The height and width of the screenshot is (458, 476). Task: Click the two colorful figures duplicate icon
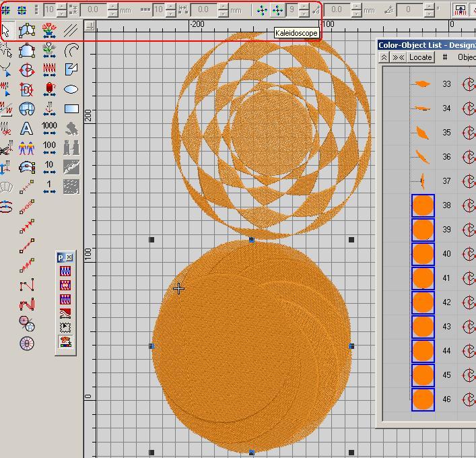point(27,148)
